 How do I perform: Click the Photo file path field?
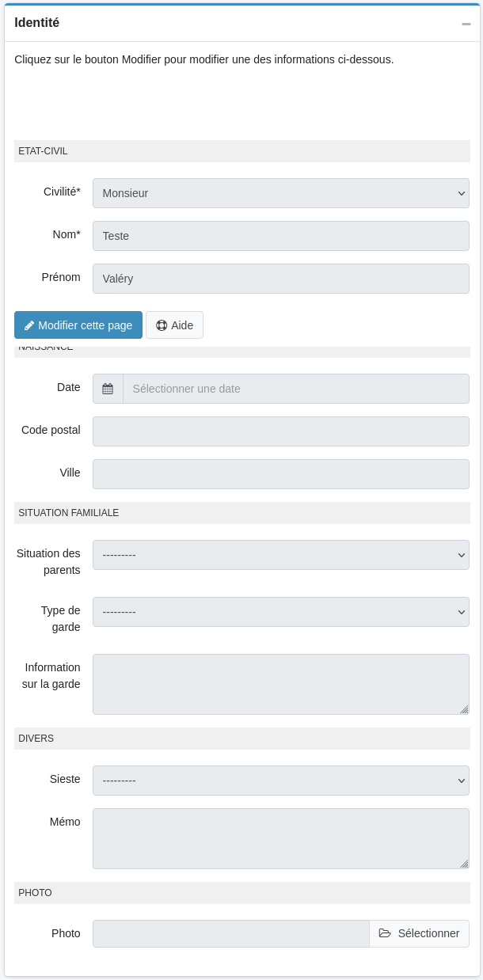coord(230,933)
